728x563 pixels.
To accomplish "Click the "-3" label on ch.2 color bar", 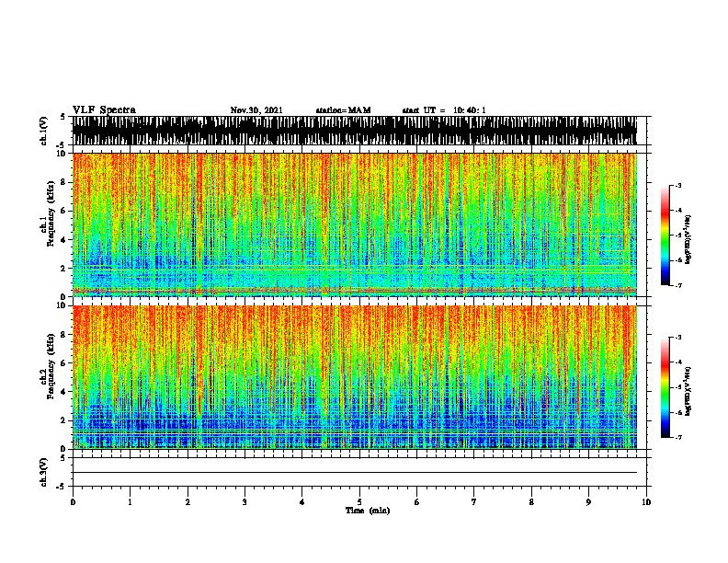I will (678, 338).
